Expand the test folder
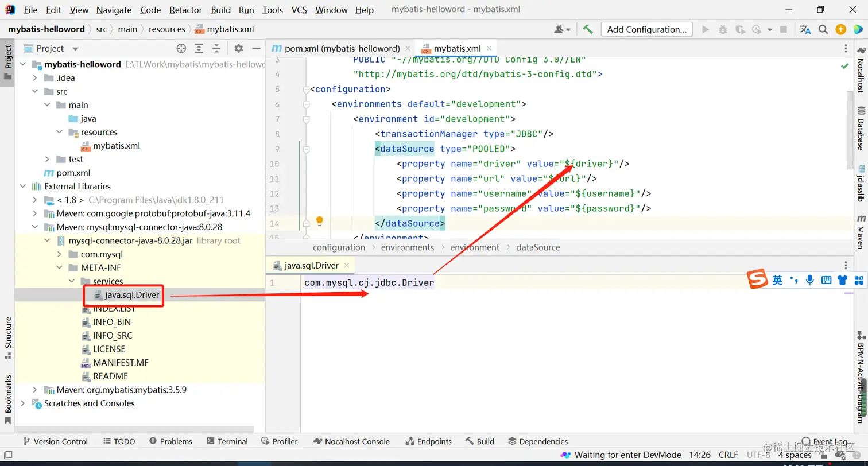The width and height of the screenshot is (868, 466). pos(47,159)
